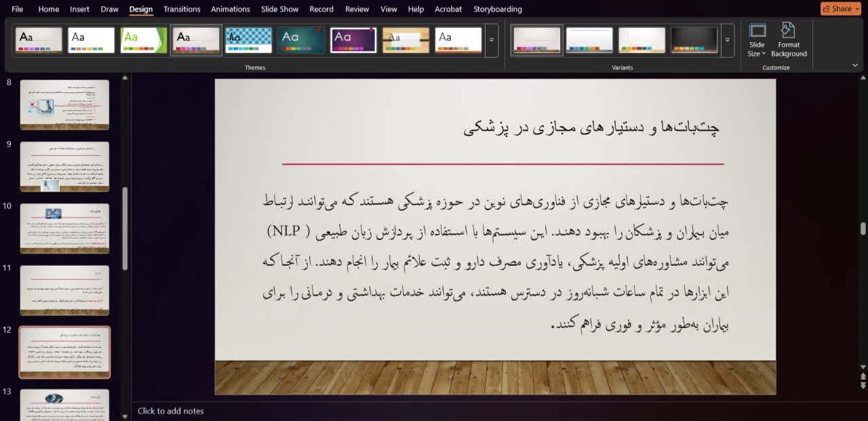
Task: Collapse the ribbon with the chevron
Action: coord(855,65)
